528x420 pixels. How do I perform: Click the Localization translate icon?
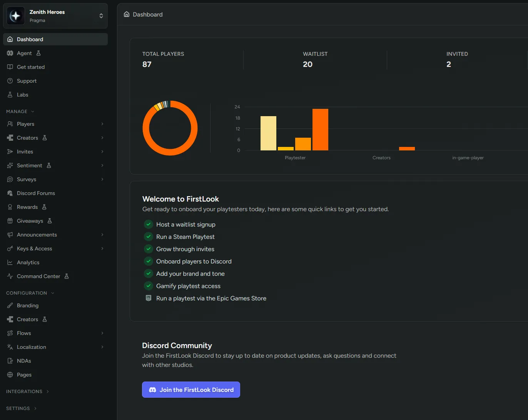pos(10,347)
